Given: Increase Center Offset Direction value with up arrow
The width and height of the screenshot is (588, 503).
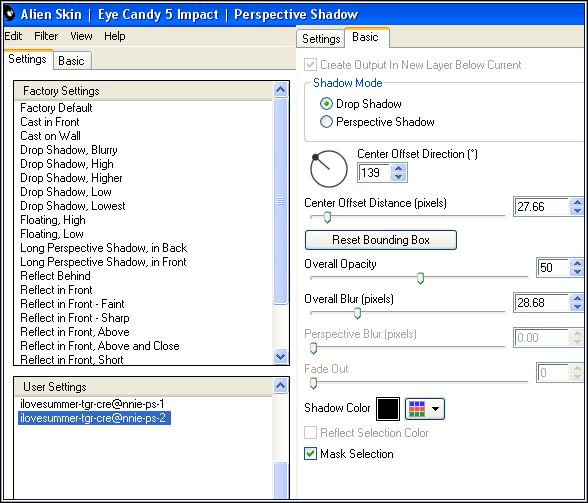Looking at the screenshot, I should [399, 168].
